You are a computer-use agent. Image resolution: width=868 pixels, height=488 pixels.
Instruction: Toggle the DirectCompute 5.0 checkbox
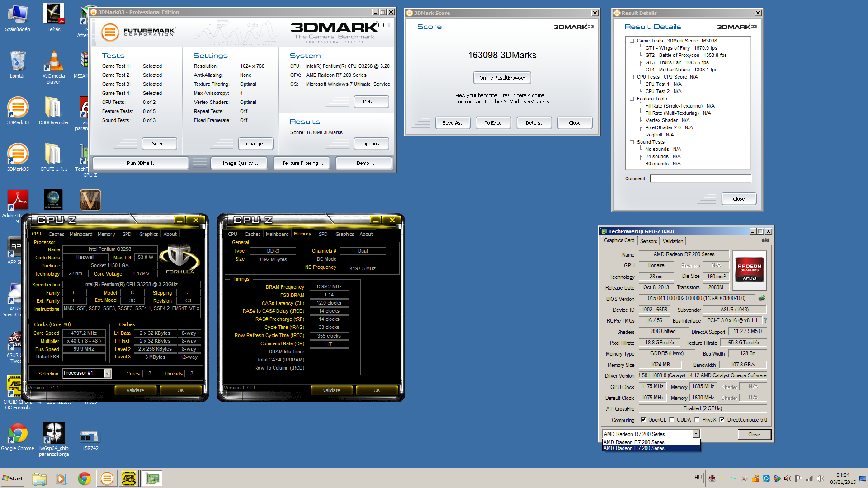point(722,420)
